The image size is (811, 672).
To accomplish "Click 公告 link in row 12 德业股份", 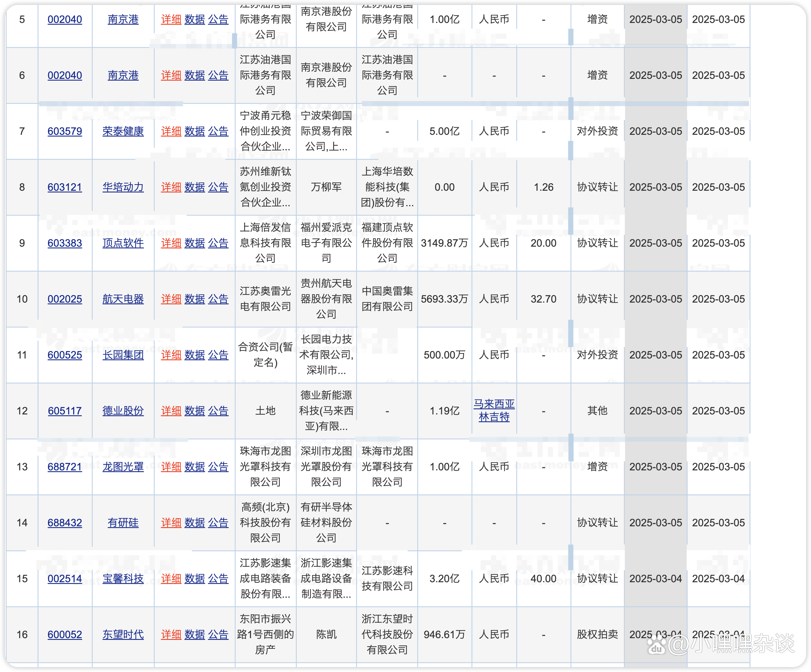I will [x=218, y=411].
